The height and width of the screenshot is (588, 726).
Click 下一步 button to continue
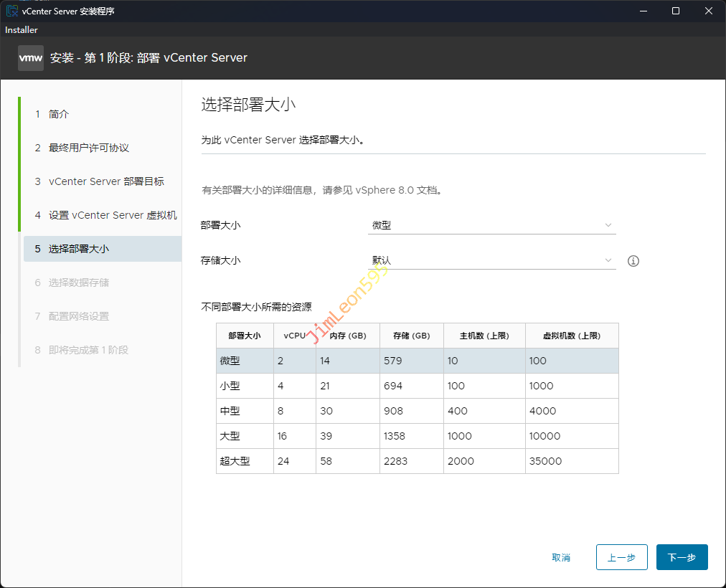682,557
